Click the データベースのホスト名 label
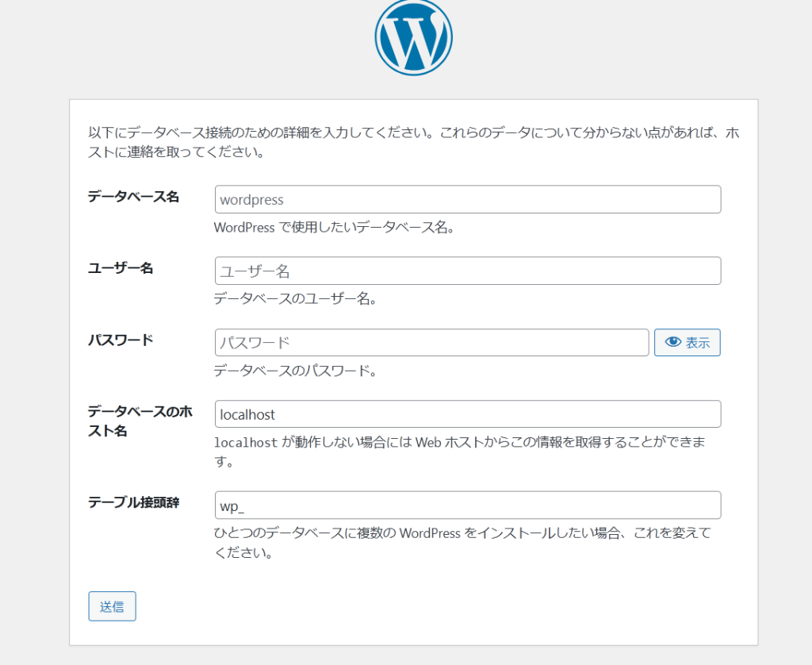The height and width of the screenshot is (665, 812). (x=140, y=421)
